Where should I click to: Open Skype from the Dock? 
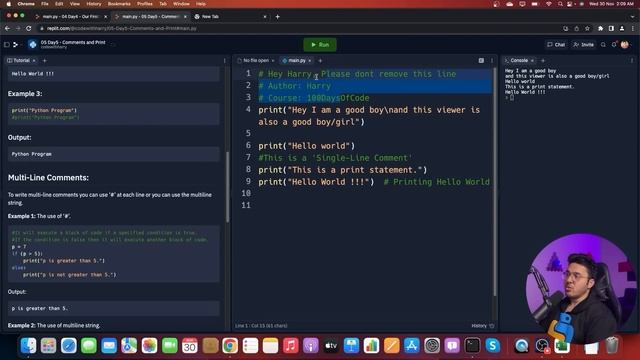point(492,346)
